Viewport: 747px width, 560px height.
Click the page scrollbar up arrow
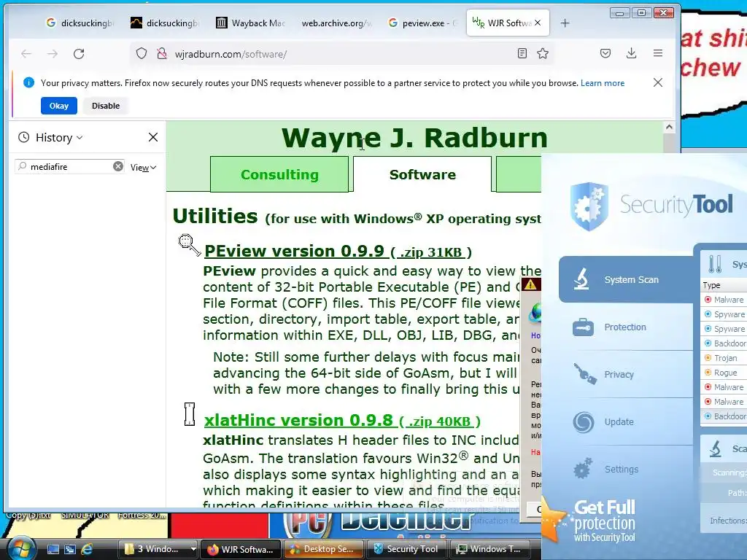669,127
